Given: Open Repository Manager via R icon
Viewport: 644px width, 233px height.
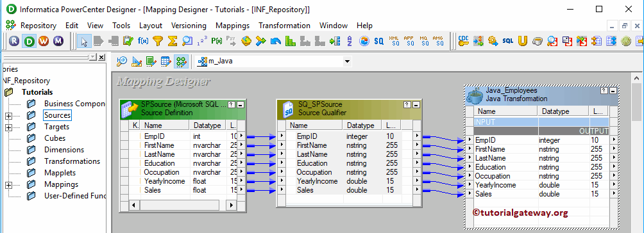Looking at the screenshot, I should 14,41.
